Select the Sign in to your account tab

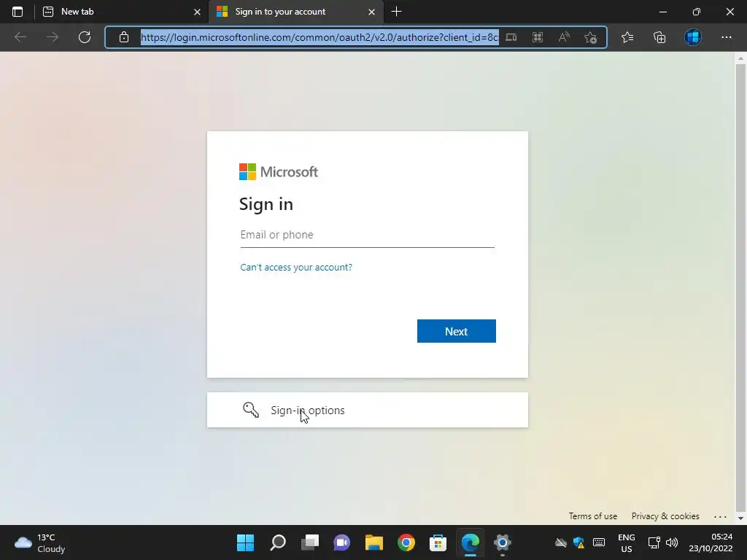pyautogui.click(x=296, y=12)
